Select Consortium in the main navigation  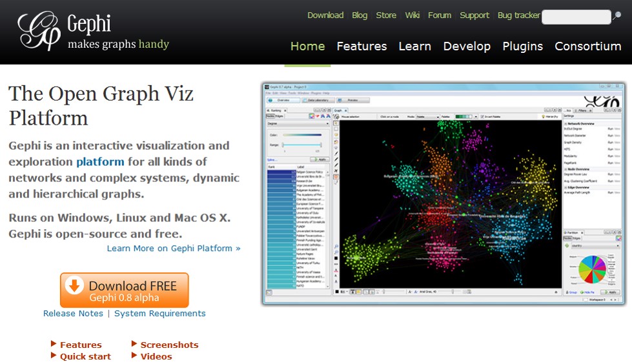[x=587, y=46]
